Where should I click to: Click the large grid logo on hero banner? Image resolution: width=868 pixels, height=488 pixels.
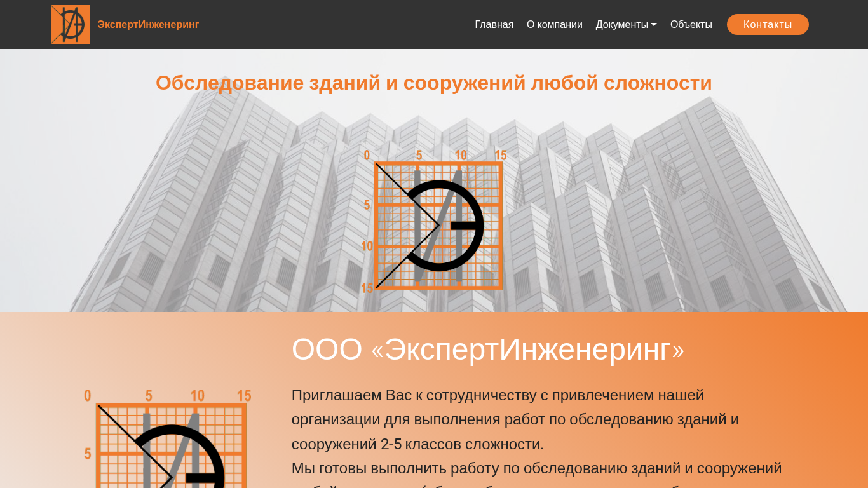[434, 222]
